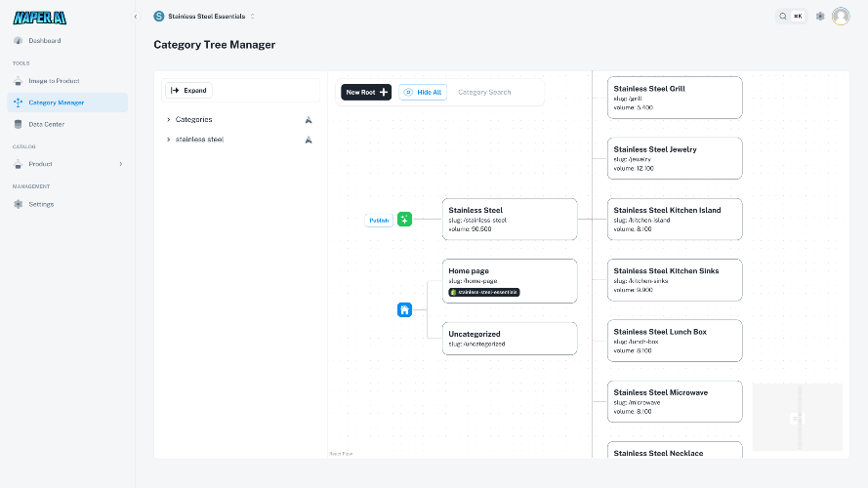This screenshot has width=868, height=488.
Task: Select the Stainless Steel Grill node
Action: (675, 98)
